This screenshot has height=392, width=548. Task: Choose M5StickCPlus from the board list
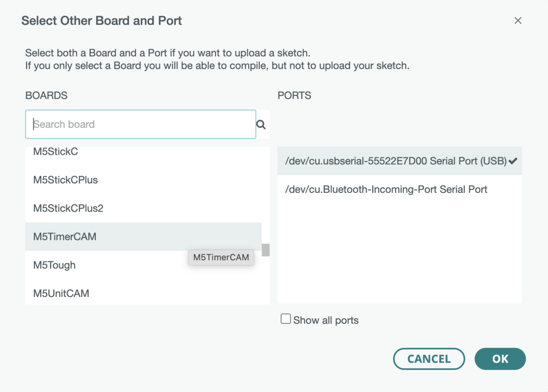66,180
